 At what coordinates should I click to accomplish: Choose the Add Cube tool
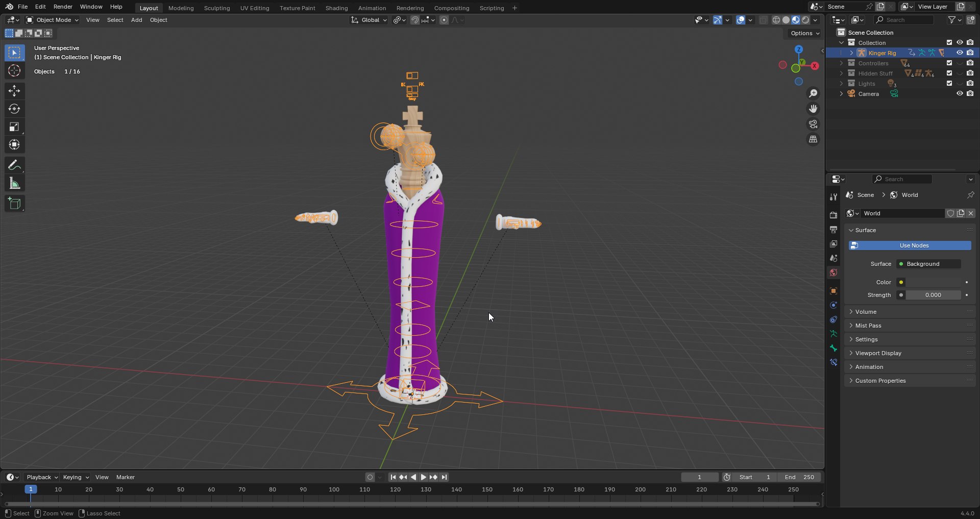[14, 204]
